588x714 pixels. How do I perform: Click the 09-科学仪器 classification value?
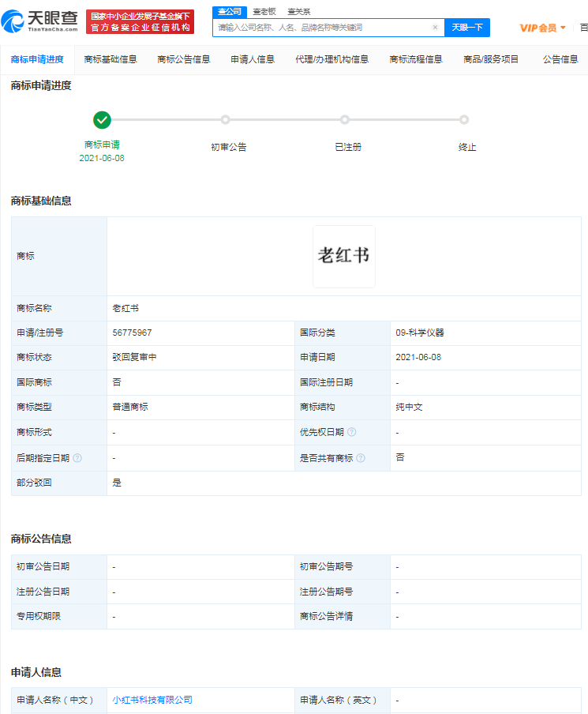coord(420,333)
